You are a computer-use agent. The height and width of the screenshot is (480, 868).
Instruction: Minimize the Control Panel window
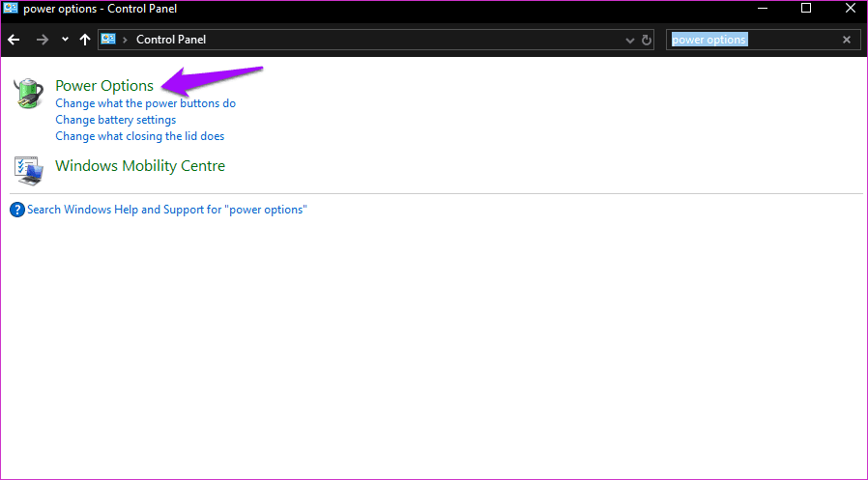(x=764, y=8)
